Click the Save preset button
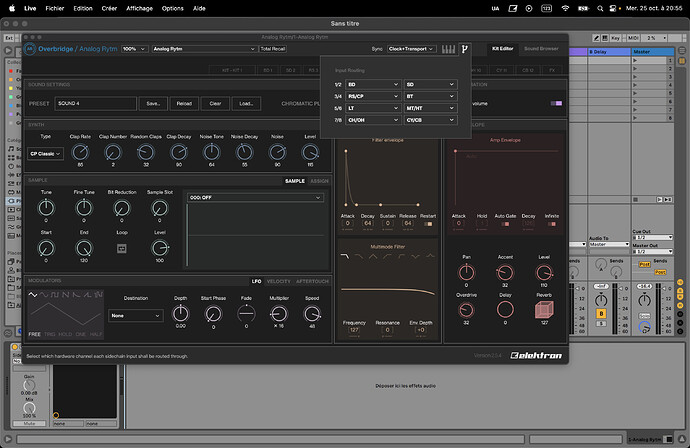This screenshot has width=690, height=448. point(152,103)
